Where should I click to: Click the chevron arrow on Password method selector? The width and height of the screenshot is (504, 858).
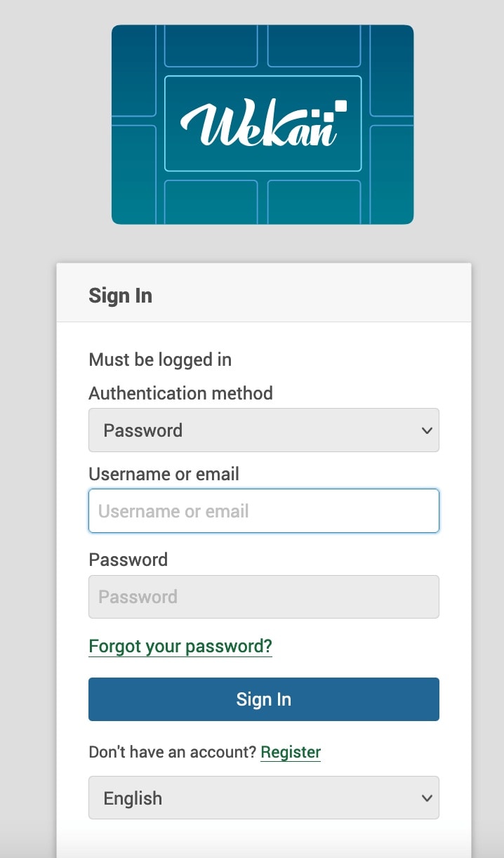click(x=427, y=430)
